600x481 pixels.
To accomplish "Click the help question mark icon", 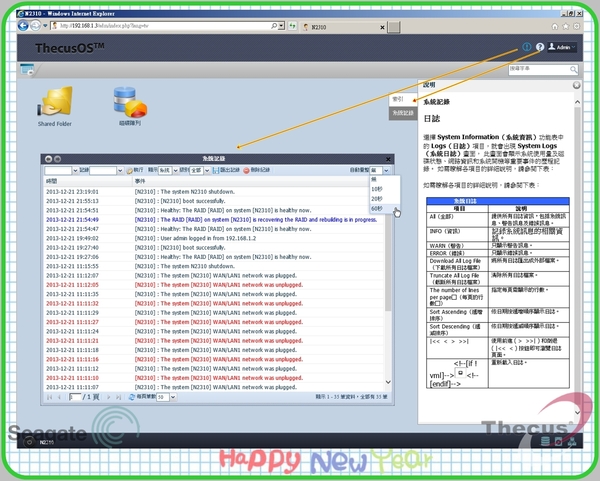I will pyautogui.click(x=540, y=47).
